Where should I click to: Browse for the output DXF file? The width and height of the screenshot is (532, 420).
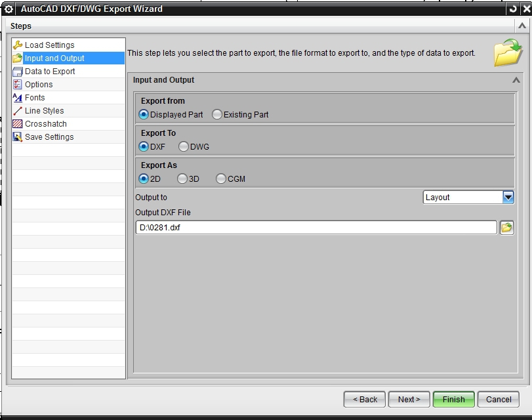[507, 228]
